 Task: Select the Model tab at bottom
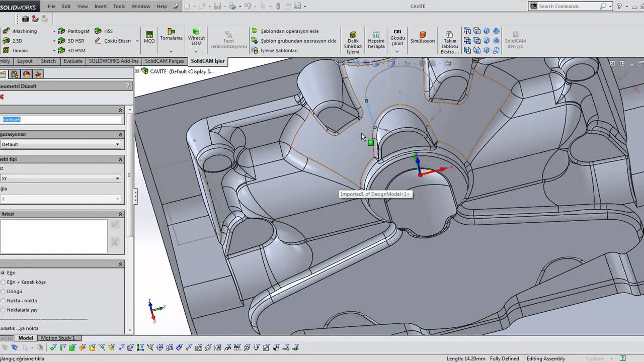(26, 338)
